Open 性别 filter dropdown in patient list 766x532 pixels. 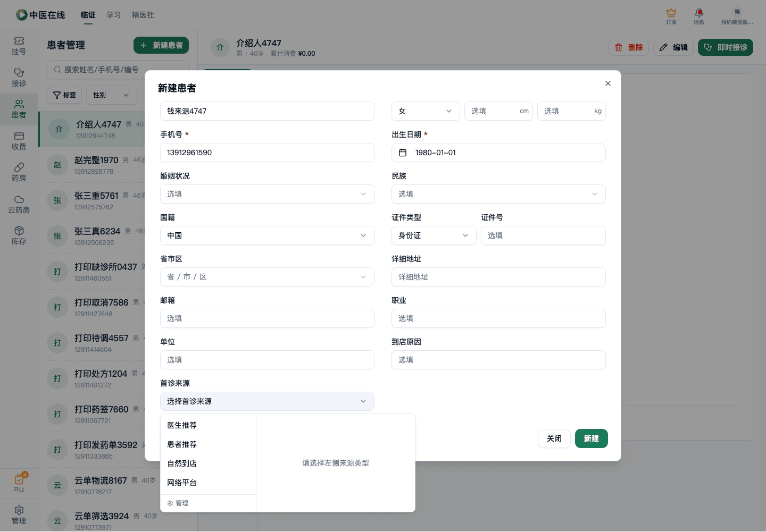[112, 95]
